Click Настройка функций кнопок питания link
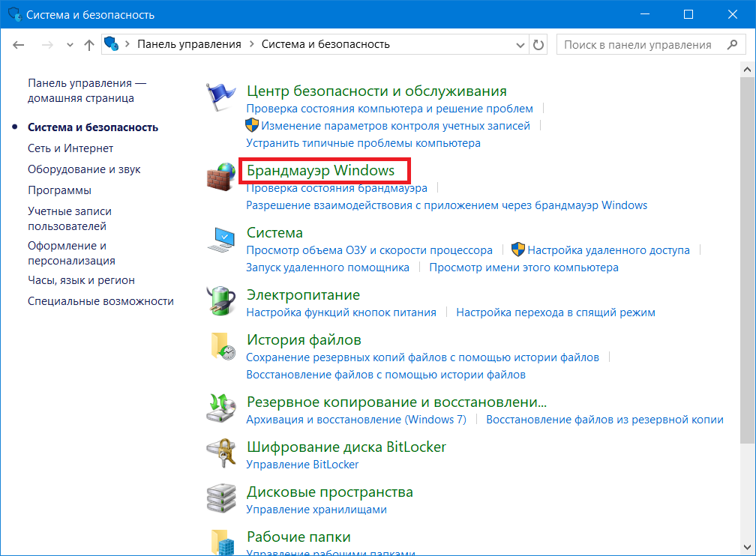The width and height of the screenshot is (756, 556). pos(340,312)
